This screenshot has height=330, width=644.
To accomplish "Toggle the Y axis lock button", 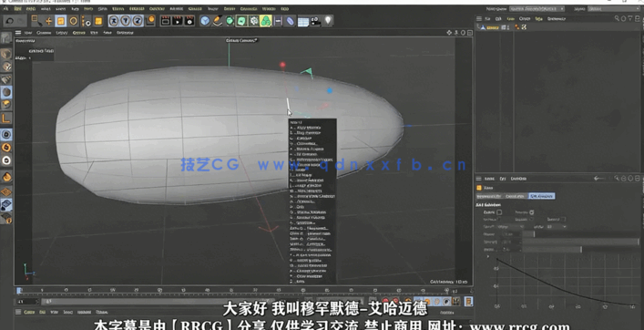I will point(126,21).
